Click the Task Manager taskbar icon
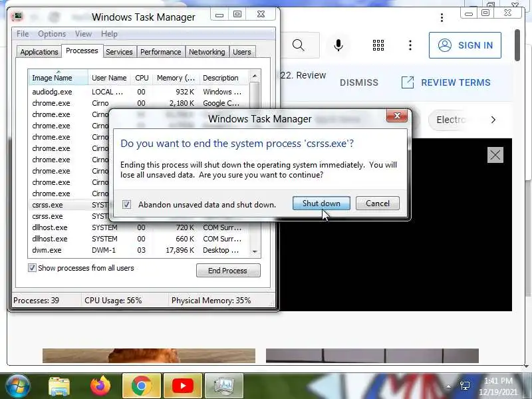532x399 pixels. (224, 386)
